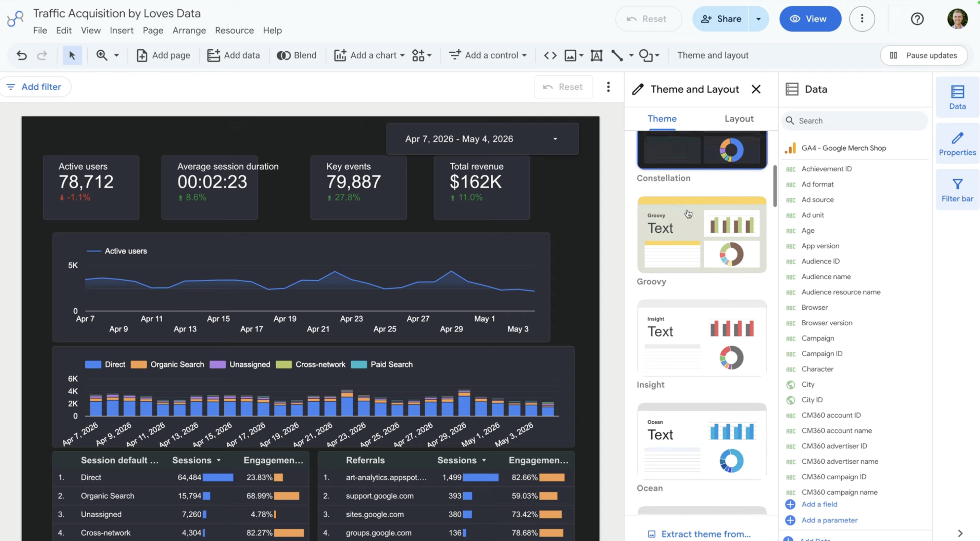The width and height of the screenshot is (980, 541).
Task: Click the account profile avatar
Action: coord(957,18)
